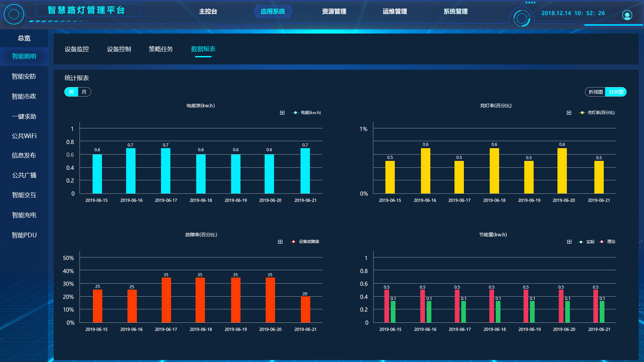Switch to 策略任务 tab

[x=161, y=49]
